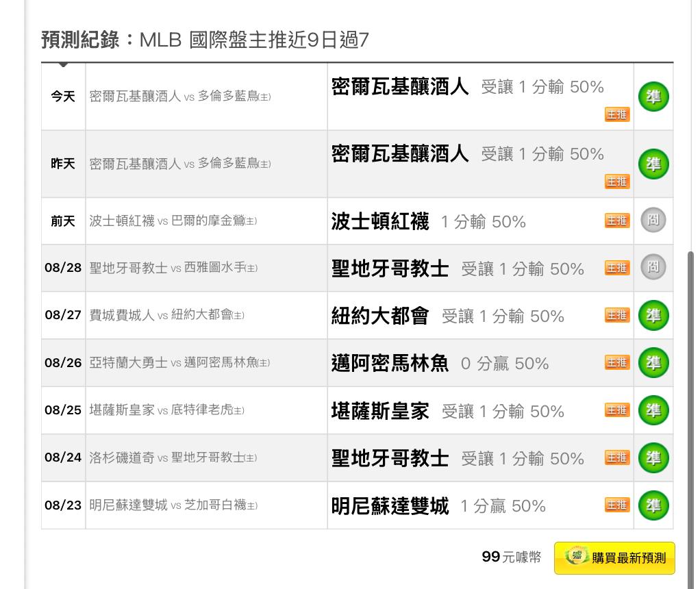Select the 08/27 date cell
Image resolution: width=700 pixels, height=589 pixels.
(63, 315)
